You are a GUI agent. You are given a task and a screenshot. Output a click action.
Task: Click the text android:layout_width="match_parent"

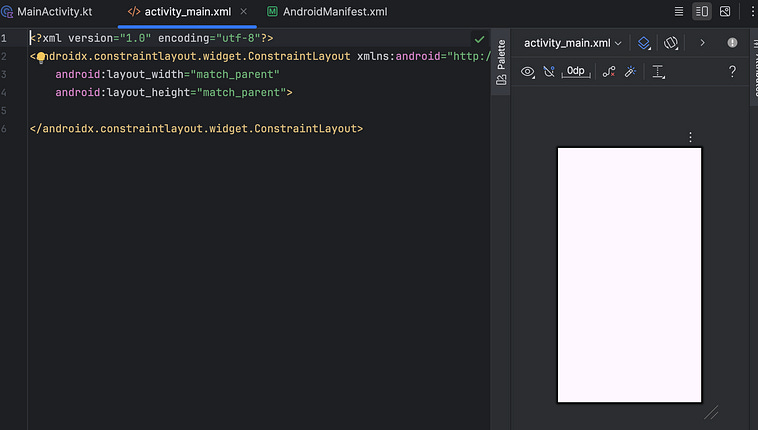tap(167, 74)
